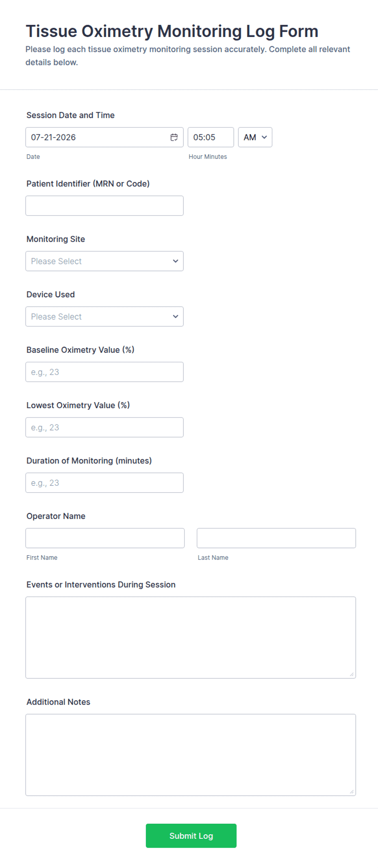Expand the Device Used Please Select dropdown
Screen dimensions: 378x868
point(104,316)
